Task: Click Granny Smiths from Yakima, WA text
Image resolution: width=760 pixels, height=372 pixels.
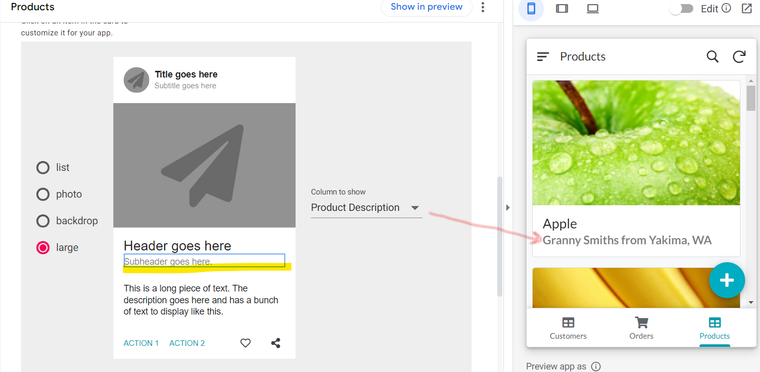Action: click(x=627, y=240)
